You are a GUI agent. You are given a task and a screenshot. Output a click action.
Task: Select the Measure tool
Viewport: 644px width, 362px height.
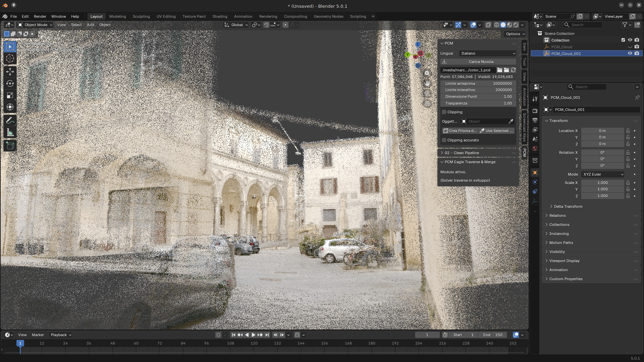[x=10, y=132]
